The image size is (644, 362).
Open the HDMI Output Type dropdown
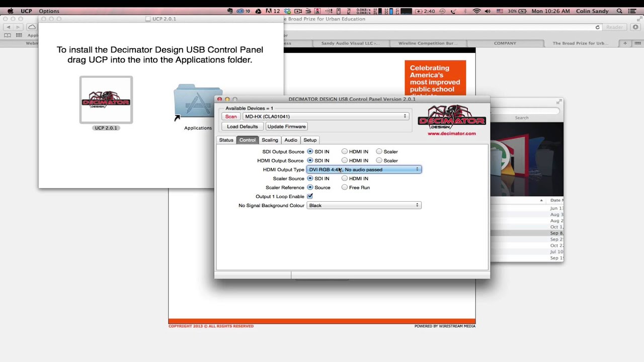click(364, 169)
